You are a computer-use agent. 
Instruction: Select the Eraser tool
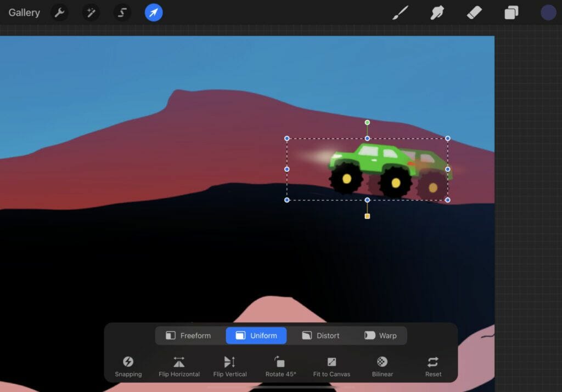point(474,13)
